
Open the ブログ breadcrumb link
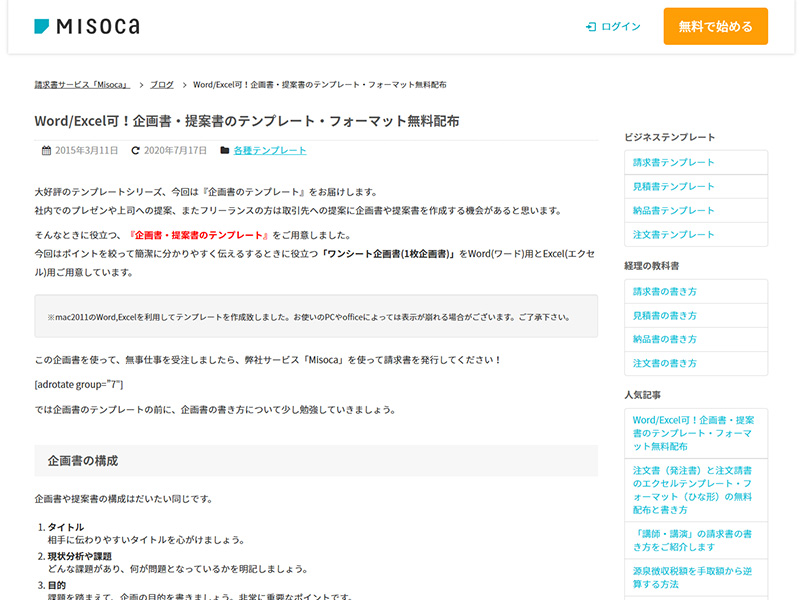(162, 85)
